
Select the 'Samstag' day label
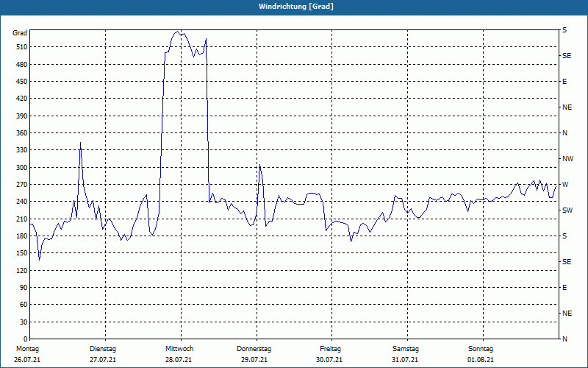[406, 349]
